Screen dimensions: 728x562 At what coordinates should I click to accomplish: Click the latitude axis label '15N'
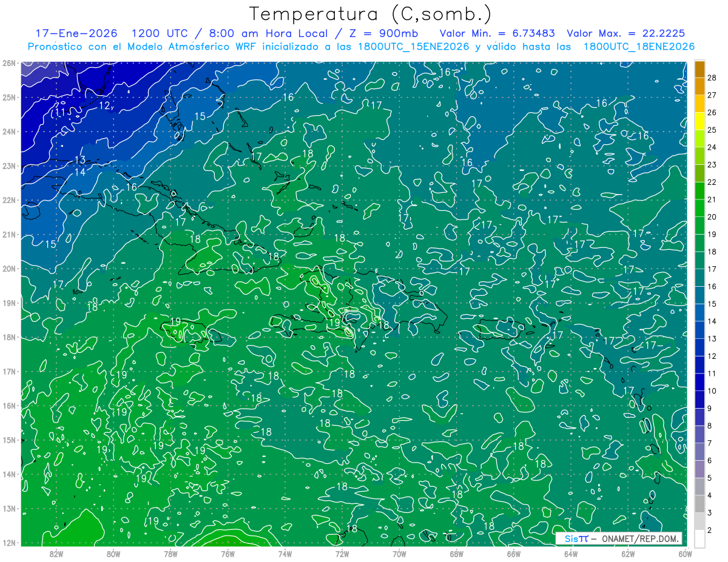tap(9, 440)
